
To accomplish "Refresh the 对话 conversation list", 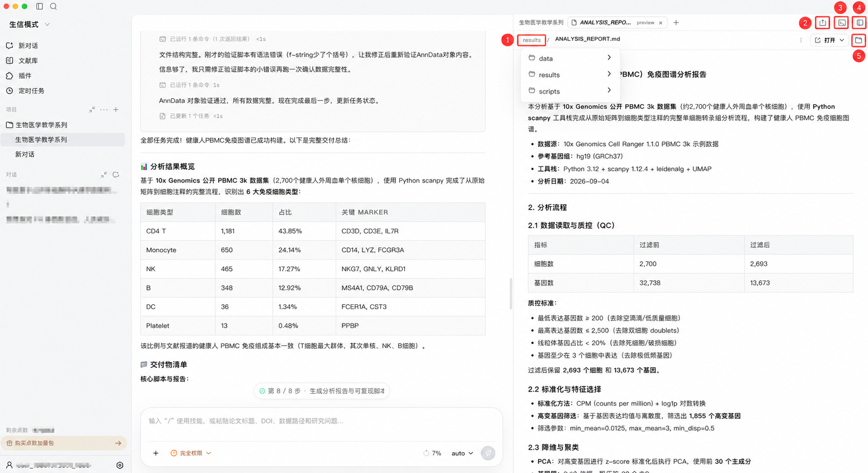I will point(116,175).
